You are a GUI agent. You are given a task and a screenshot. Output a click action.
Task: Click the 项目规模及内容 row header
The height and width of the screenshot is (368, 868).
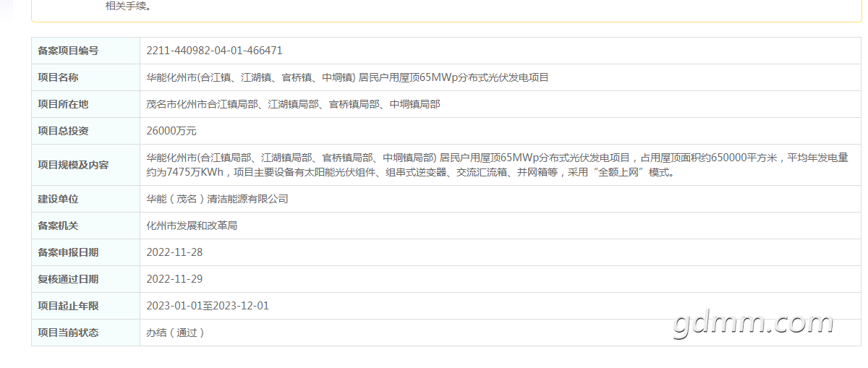tap(73, 165)
